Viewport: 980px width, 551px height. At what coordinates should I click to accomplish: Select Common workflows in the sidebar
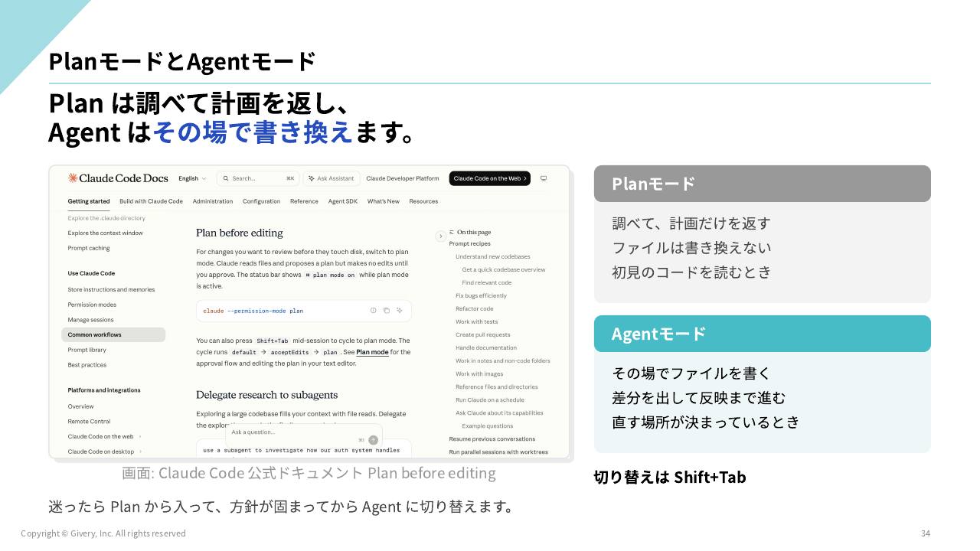(x=113, y=334)
